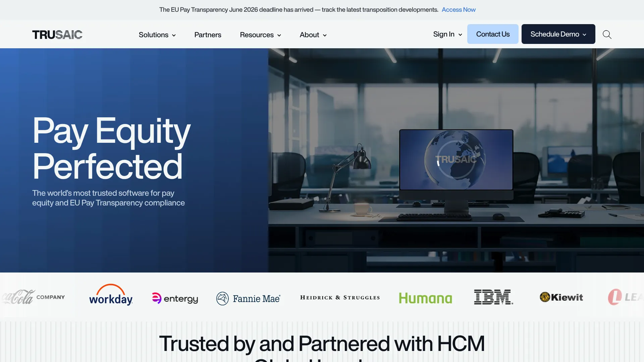Click the Trusaic logo in the header
This screenshot has width=644, height=362.
(x=57, y=35)
